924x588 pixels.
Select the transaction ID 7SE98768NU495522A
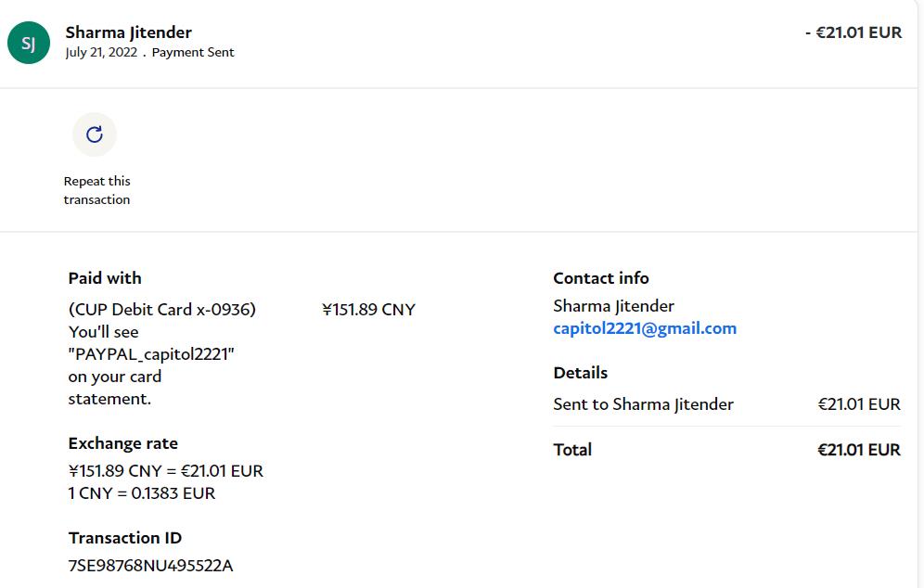coord(150,565)
